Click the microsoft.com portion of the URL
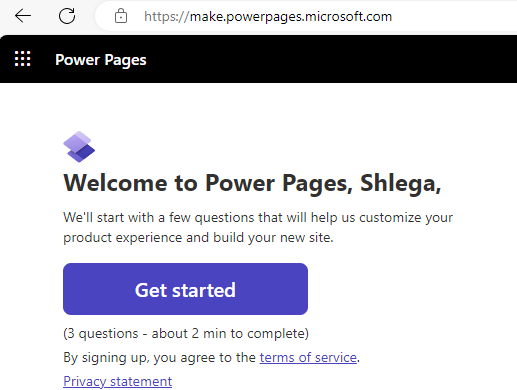This screenshot has height=390, width=517. coord(348,16)
